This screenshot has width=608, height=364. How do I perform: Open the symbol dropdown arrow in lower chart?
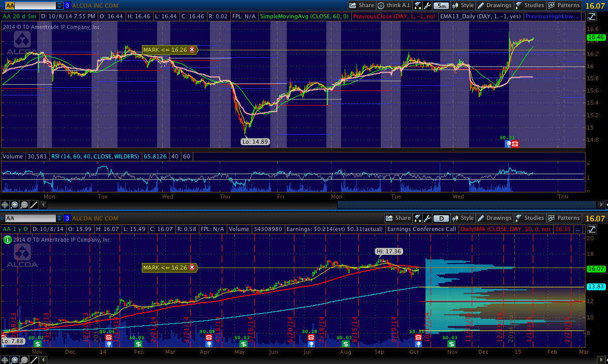point(60,218)
